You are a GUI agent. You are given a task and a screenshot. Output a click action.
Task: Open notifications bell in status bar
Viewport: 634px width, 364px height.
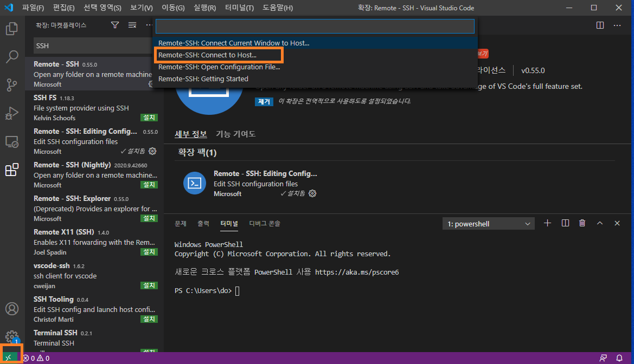point(619,359)
